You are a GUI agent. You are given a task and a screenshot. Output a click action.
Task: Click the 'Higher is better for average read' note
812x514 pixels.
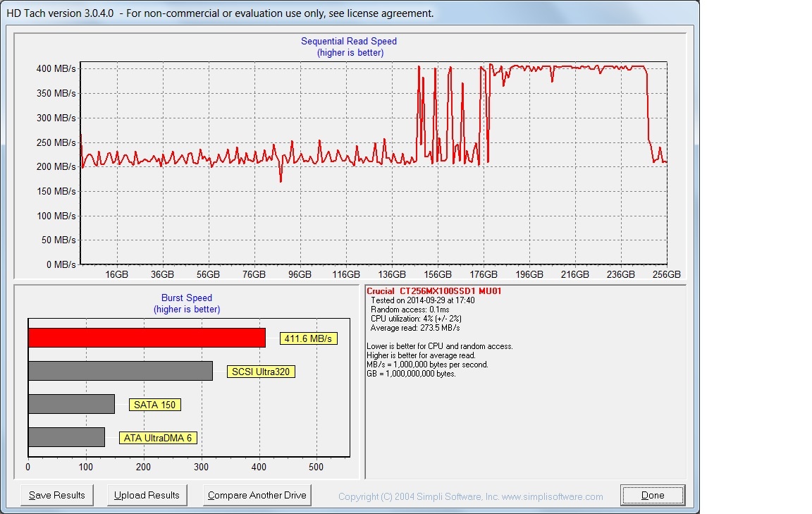(421, 355)
